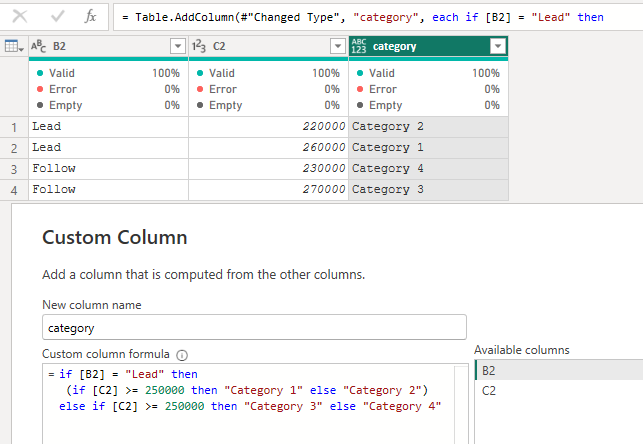643x444 pixels.
Task: Select the C2 column header
Action: pyautogui.click(x=269, y=46)
